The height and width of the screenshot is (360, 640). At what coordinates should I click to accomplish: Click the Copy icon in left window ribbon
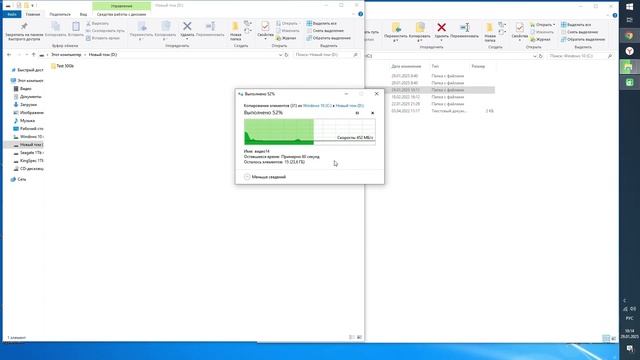point(56,29)
